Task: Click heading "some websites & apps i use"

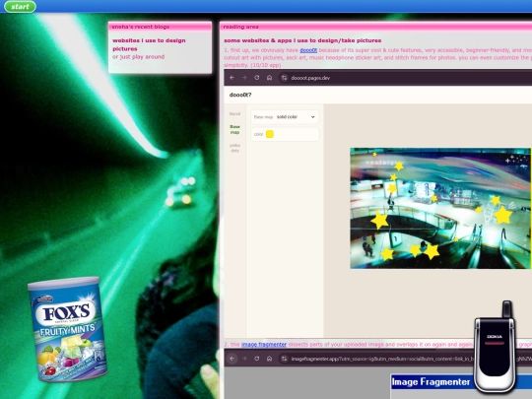Action: (302, 40)
